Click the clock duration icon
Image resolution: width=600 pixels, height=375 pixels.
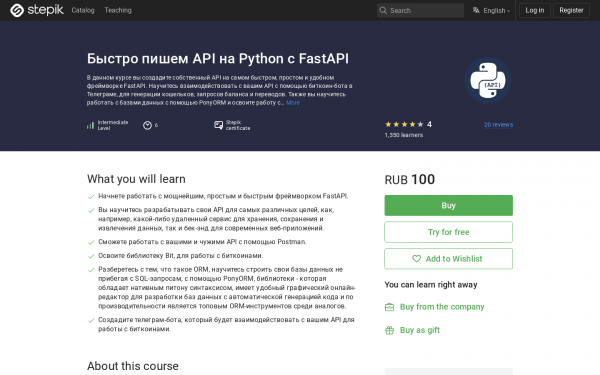click(x=147, y=125)
